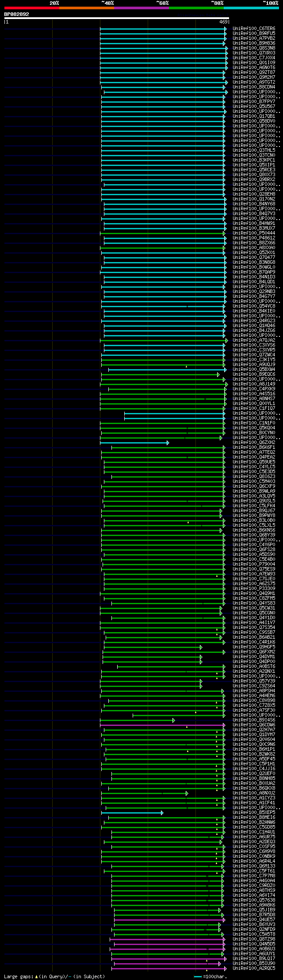Viewport: 283px width, 980px height.
Task: Select label UniRef100_B9LQI7
Action: coord(254,959)
